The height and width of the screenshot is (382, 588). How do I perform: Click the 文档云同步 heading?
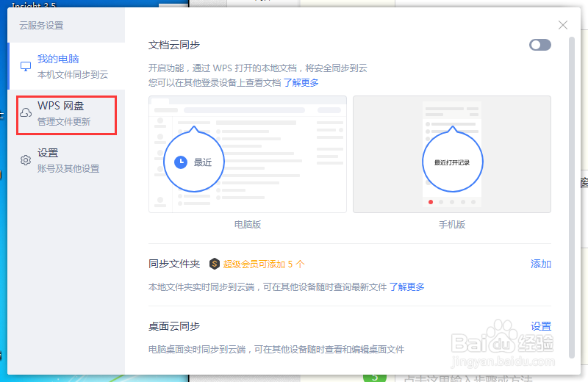[x=174, y=45]
